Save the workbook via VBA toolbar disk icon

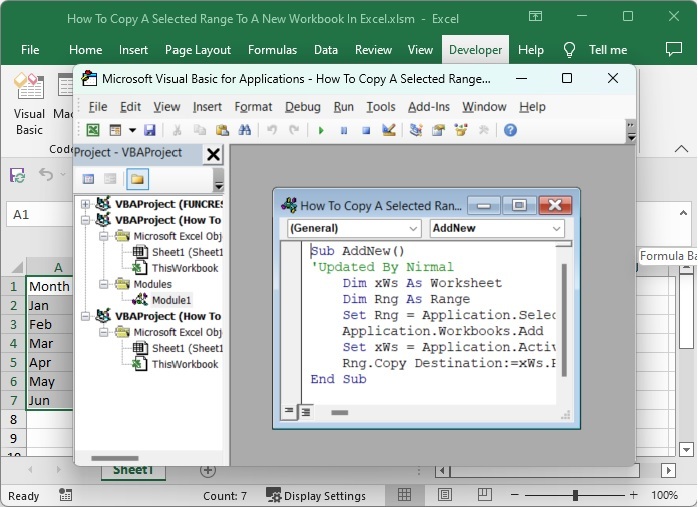(150, 130)
